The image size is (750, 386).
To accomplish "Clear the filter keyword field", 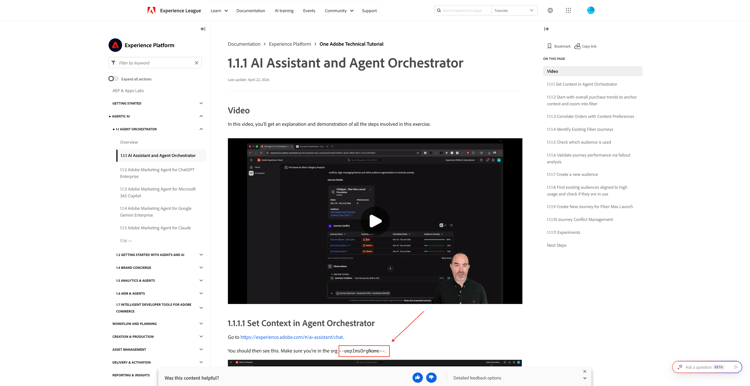I will (x=196, y=63).
